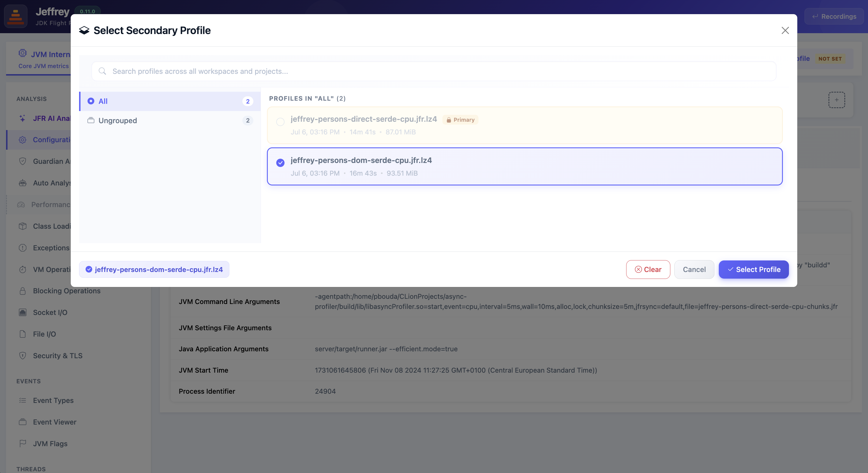Click the JVM Settings File Arguments label
This screenshot has height=473, width=868.
click(225, 328)
